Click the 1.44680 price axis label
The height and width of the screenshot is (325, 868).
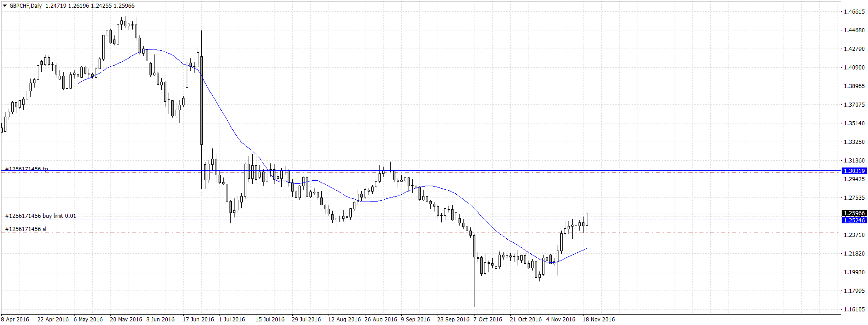coord(854,30)
